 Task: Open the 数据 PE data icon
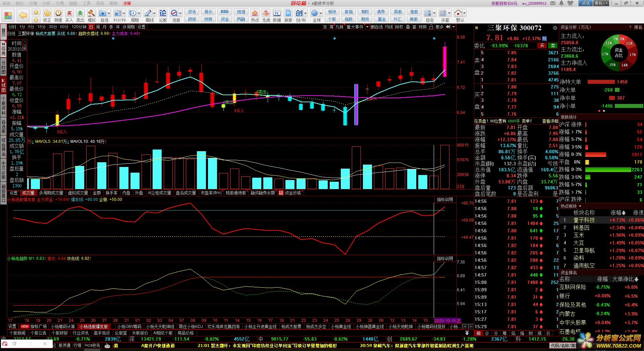coord(277,13)
